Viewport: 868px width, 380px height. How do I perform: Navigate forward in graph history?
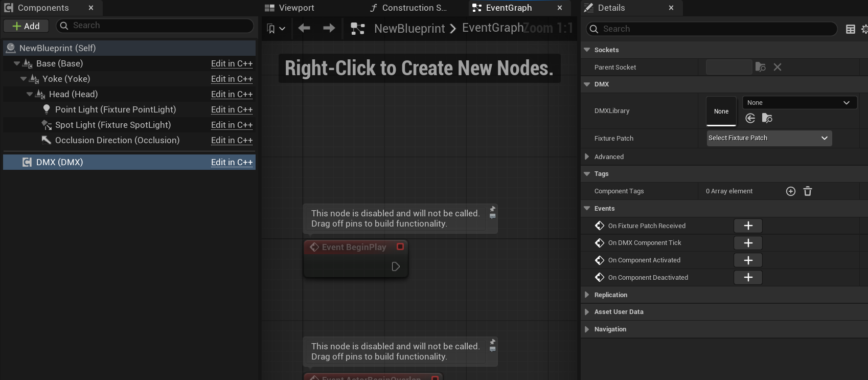click(329, 28)
